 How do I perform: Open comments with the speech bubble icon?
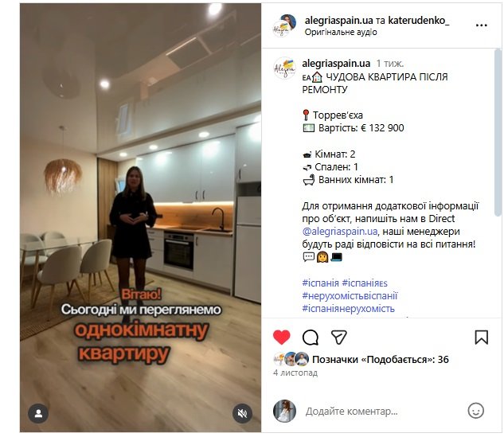(x=311, y=338)
